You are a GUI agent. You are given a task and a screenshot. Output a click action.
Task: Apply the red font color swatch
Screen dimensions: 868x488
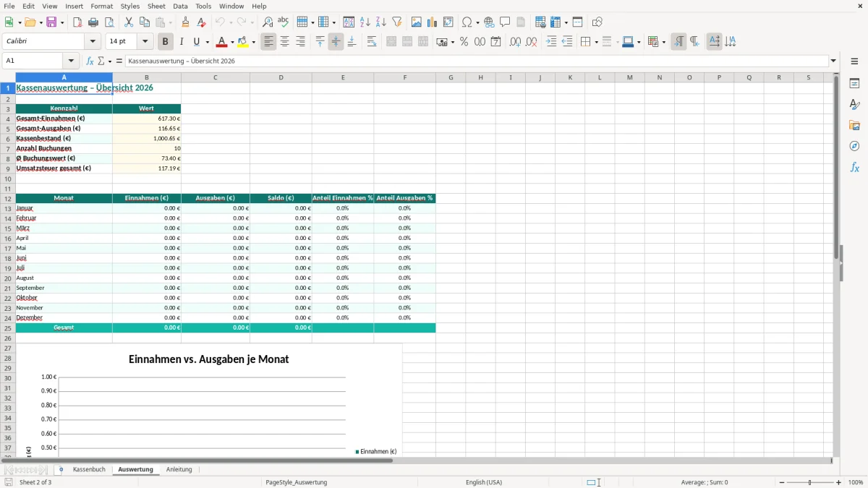[x=222, y=42]
